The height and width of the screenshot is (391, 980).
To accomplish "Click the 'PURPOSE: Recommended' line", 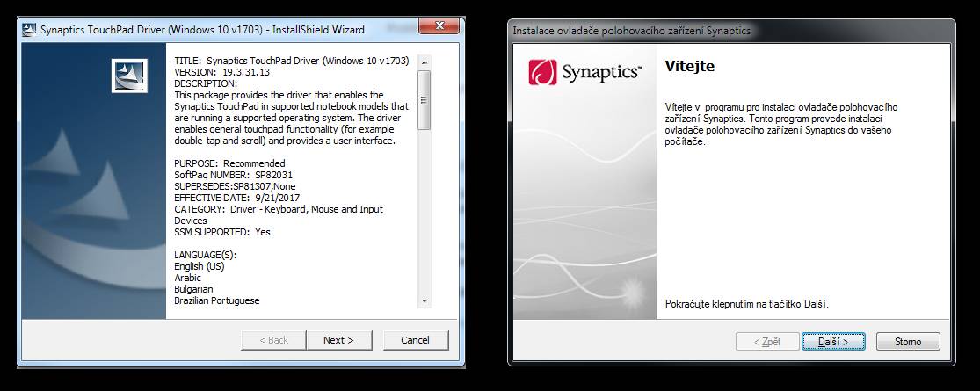I will [x=229, y=163].
